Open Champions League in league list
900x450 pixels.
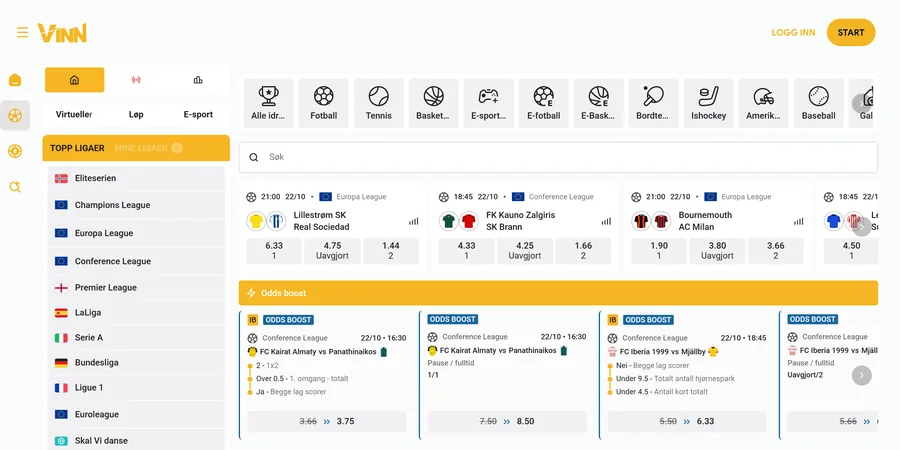pos(137,205)
